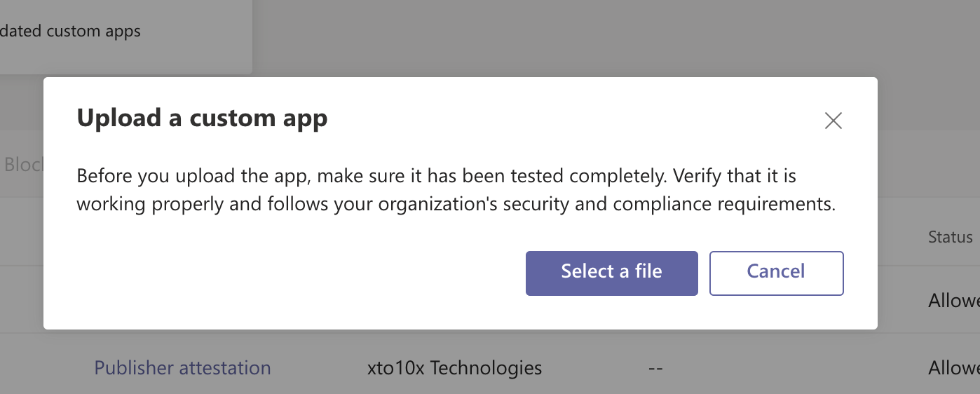This screenshot has height=394, width=980.
Task: Click the partially visible Block button
Action: pyautogui.click(x=22, y=164)
